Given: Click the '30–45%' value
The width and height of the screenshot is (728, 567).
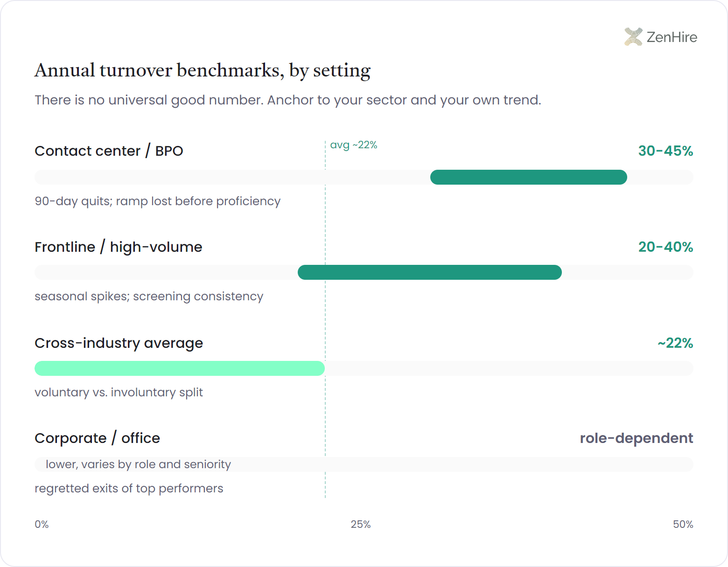Looking at the screenshot, I should pos(665,151).
